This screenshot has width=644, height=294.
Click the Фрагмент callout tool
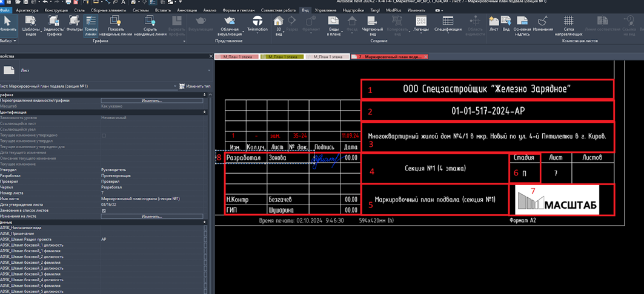point(311,24)
